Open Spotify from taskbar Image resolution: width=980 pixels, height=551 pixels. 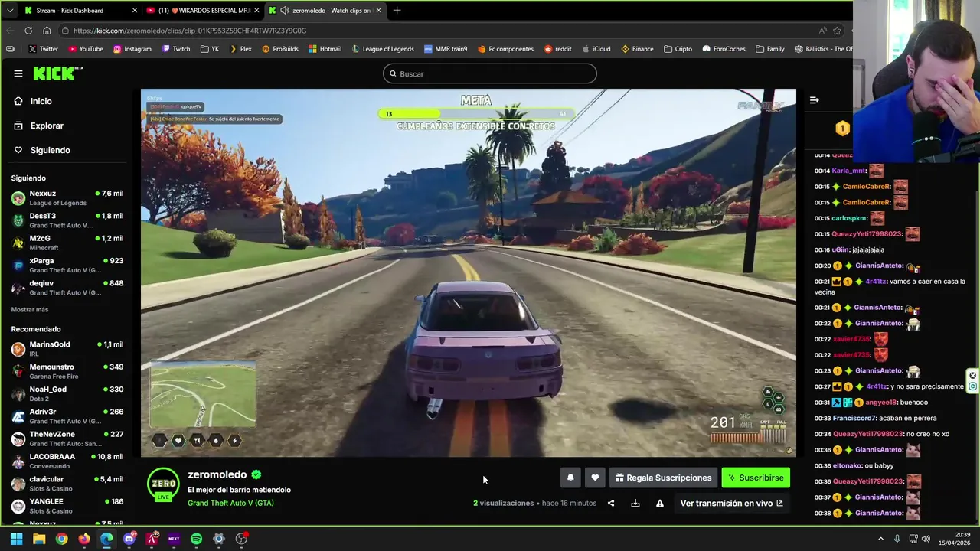click(196, 539)
